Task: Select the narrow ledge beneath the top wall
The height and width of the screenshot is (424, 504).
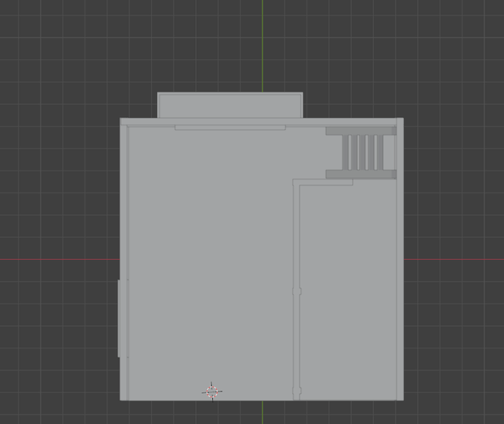Action: [x=230, y=128]
